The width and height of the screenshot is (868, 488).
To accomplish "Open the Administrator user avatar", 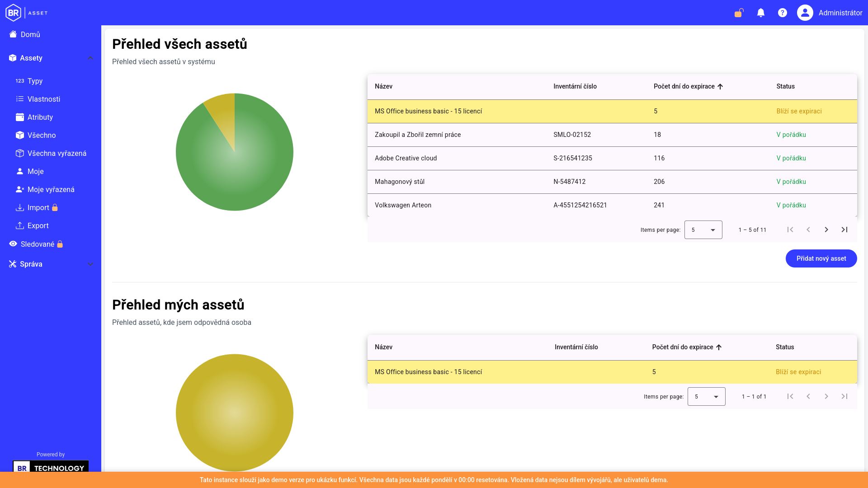I will pos(805,13).
